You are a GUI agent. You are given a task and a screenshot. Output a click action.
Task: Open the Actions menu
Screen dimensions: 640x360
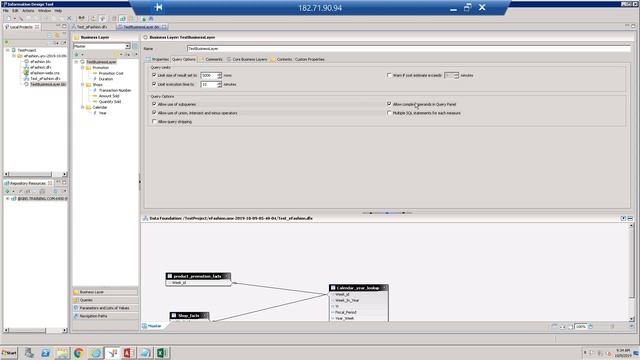click(28, 11)
